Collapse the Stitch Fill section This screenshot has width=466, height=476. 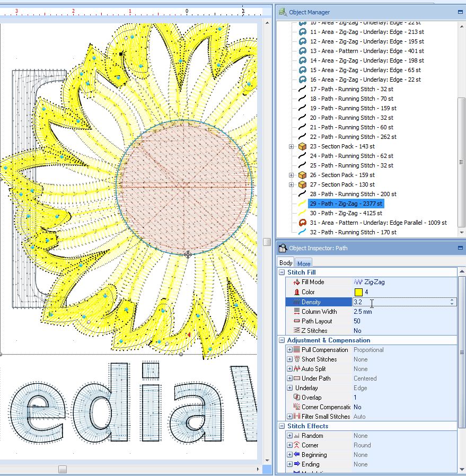pos(282,272)
